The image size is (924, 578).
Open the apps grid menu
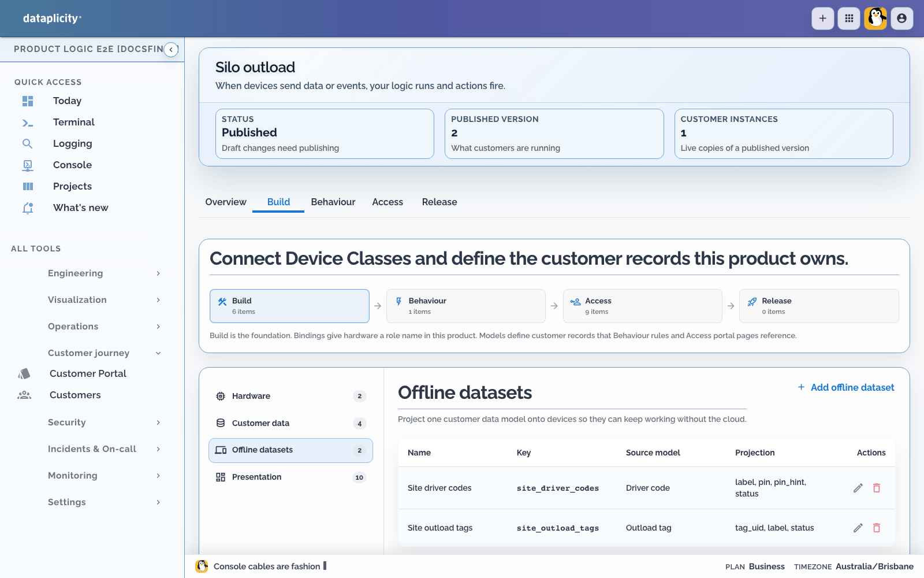tap(849, 18)
